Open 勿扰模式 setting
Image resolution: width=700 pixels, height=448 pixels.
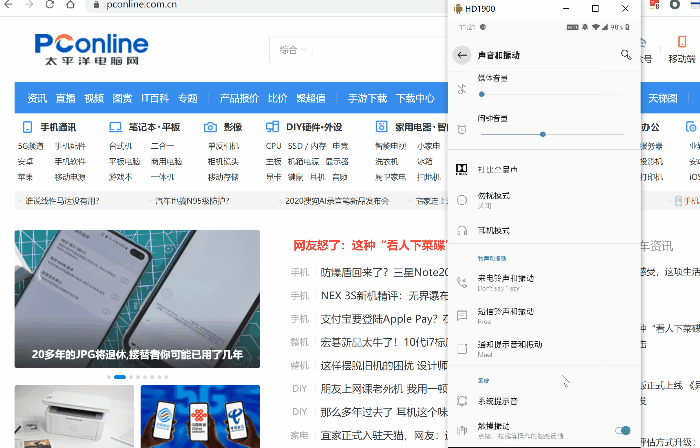pos(544,200)
